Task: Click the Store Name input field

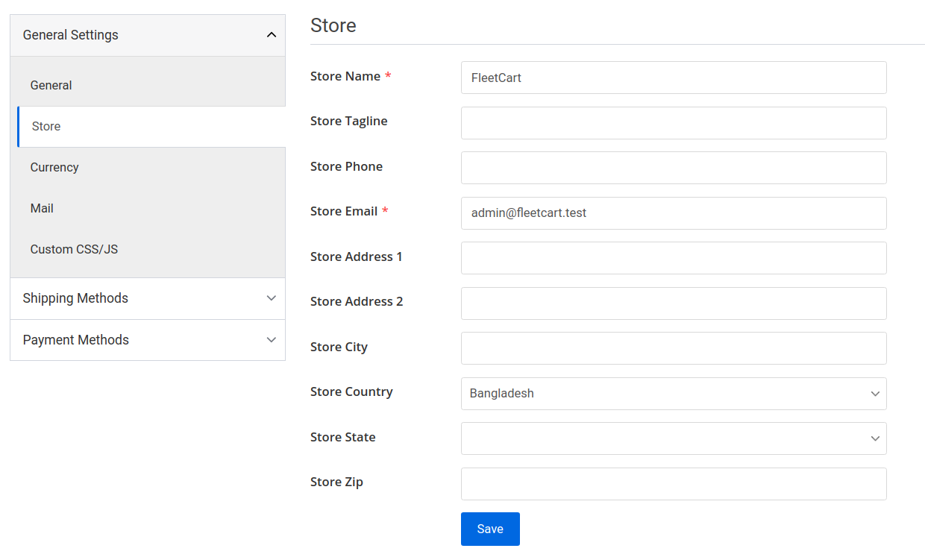Action: coord(671,78)
